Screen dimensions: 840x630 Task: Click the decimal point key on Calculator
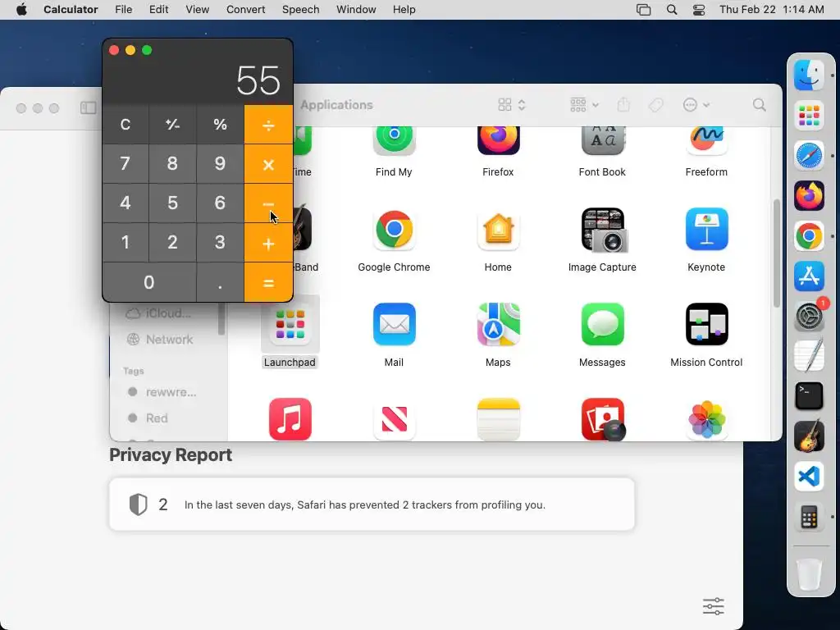[220, 282]
